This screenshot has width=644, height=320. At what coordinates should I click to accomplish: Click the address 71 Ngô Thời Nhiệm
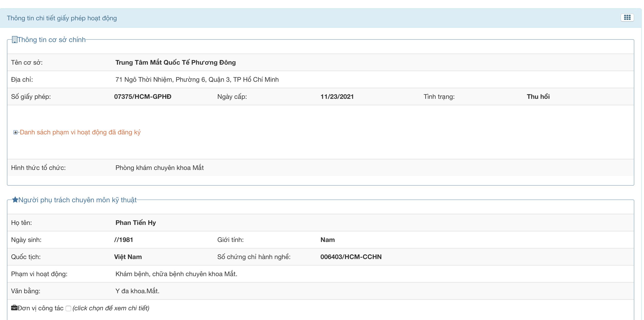click(197, 79)
